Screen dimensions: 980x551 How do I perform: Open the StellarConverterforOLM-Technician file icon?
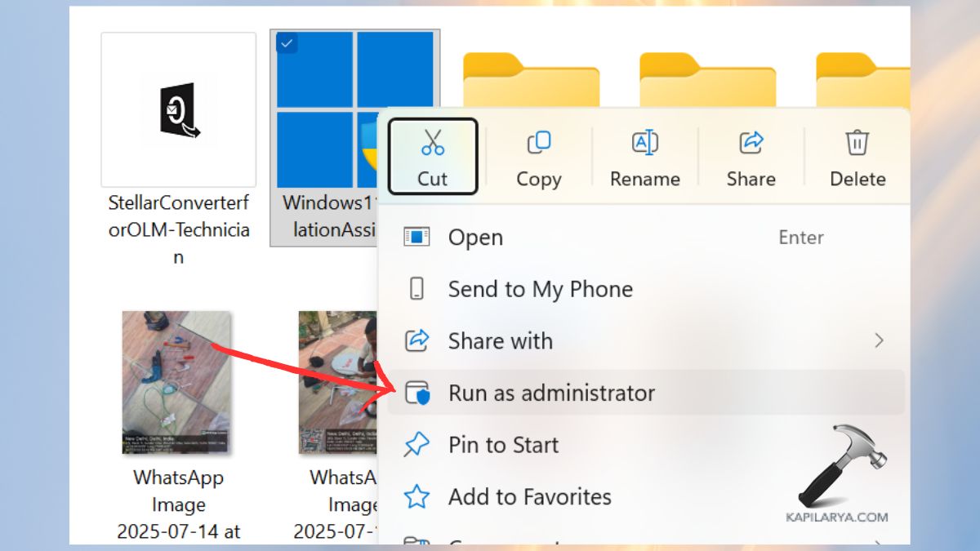pyautogui.click(x=178, y=111)
